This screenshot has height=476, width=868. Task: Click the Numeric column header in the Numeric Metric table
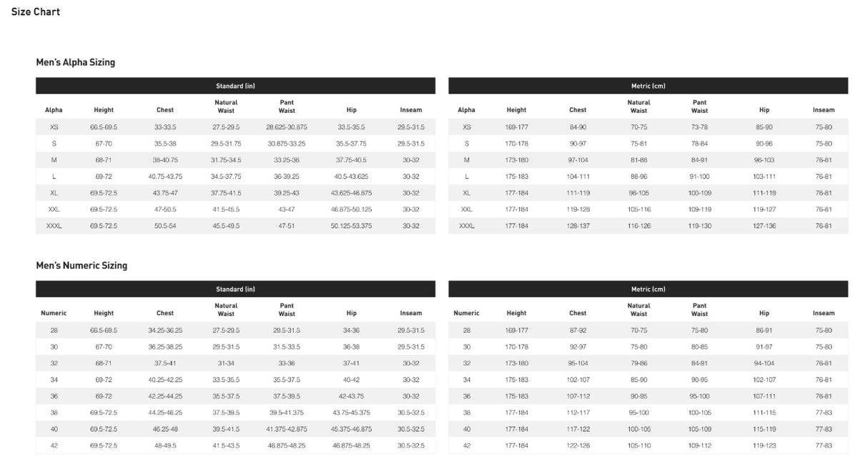click(466, 313)
